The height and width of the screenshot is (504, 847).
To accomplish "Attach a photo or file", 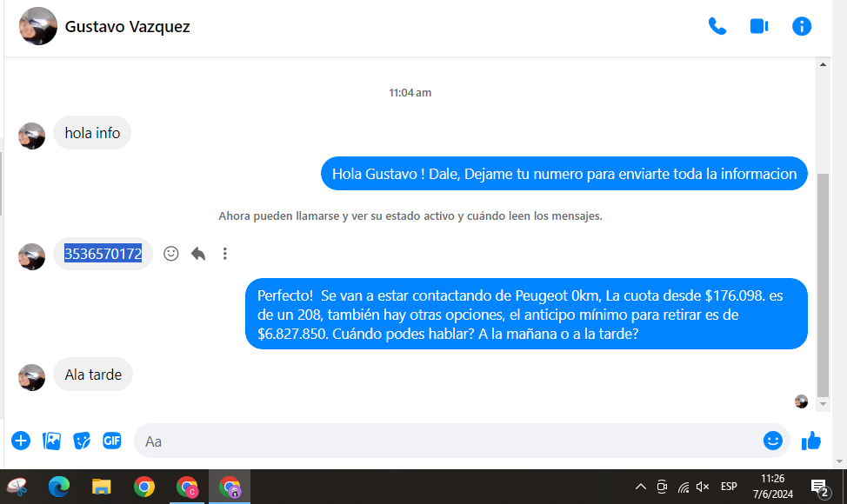I will click(52, 441).
